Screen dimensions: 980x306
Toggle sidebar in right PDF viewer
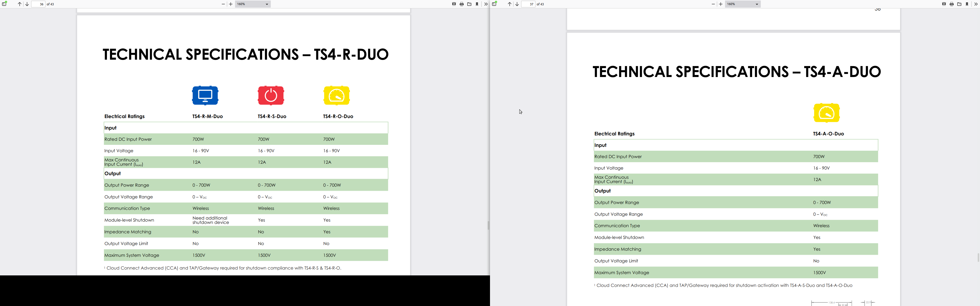pyautogui.click(x=494, y=4)
